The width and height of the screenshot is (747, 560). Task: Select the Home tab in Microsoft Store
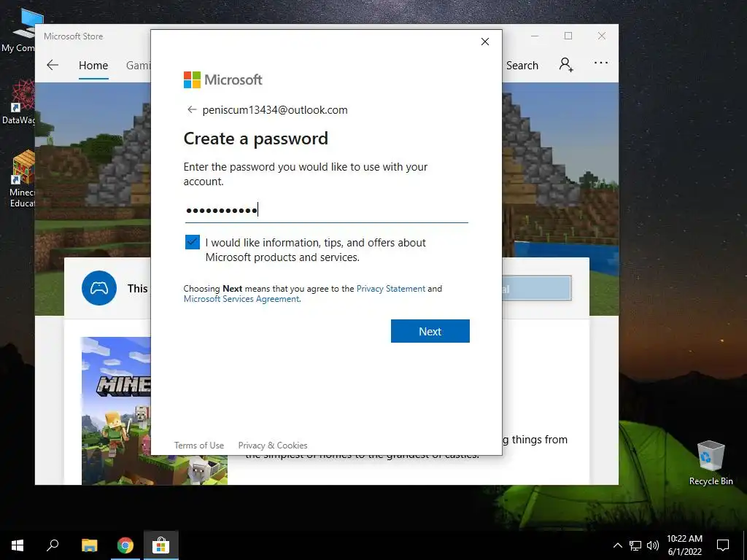tap(93, 65)
